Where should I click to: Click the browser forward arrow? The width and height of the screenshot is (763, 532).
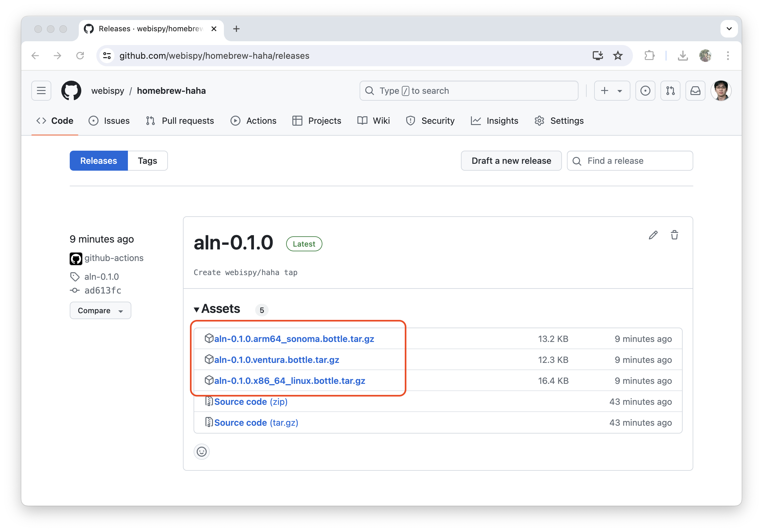[58, 55]
